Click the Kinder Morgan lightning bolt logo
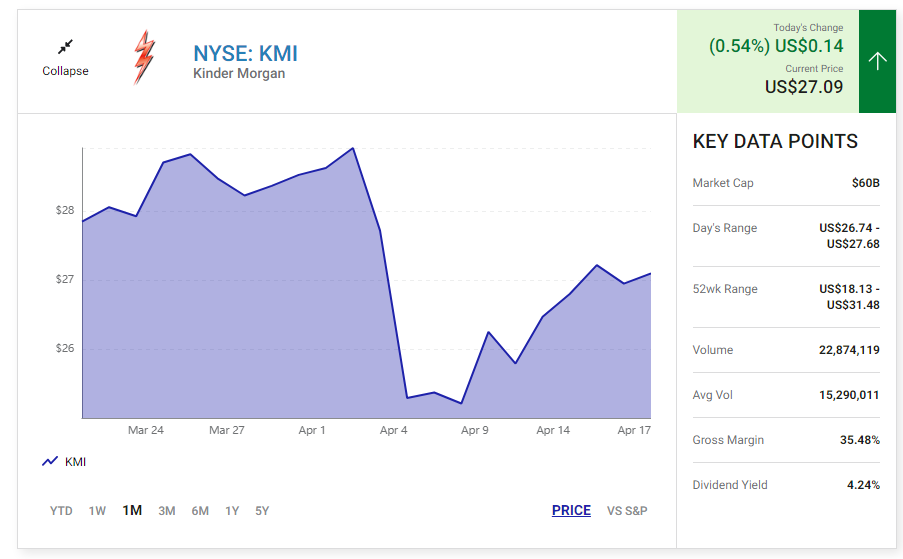 [x=145, y=57]
